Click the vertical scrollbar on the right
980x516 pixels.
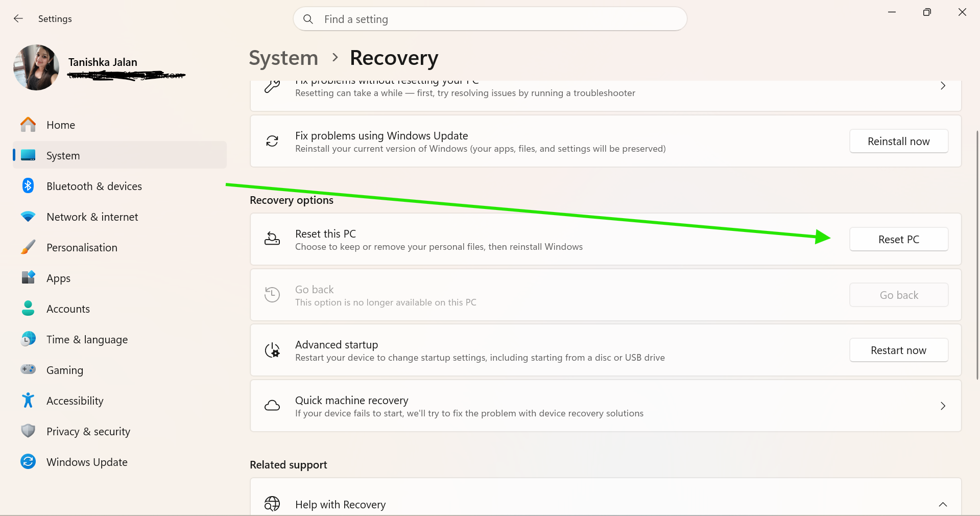[977, 254]
